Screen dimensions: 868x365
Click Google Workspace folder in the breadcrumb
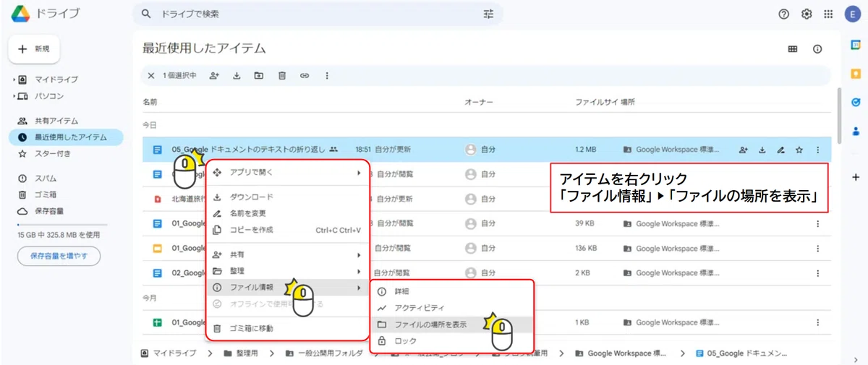click(621, 353)
